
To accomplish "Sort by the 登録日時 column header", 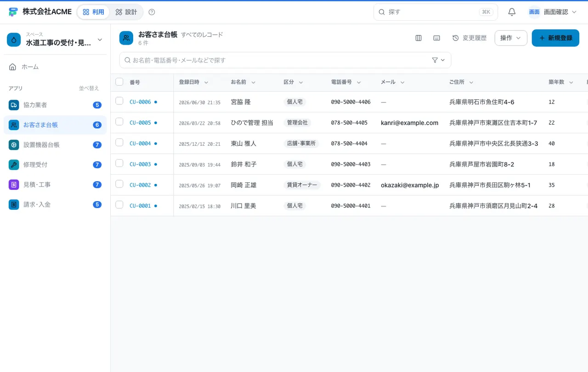I will click(193, 82).
